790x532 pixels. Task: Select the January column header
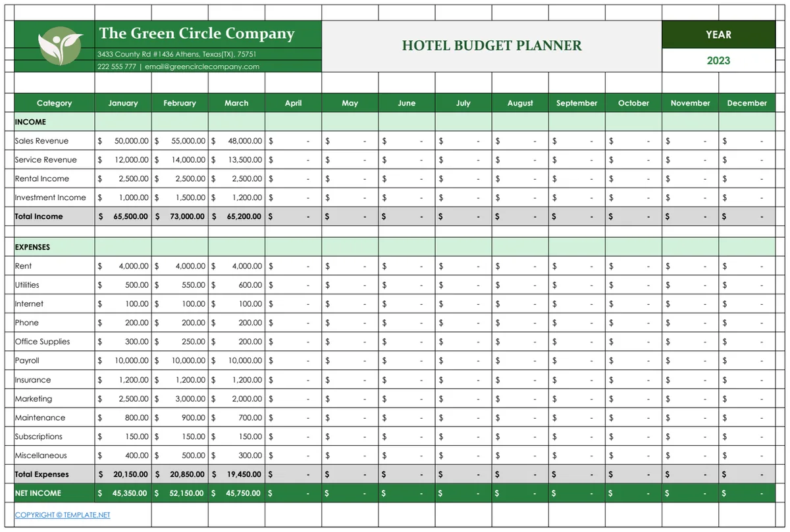coord(123,103)
